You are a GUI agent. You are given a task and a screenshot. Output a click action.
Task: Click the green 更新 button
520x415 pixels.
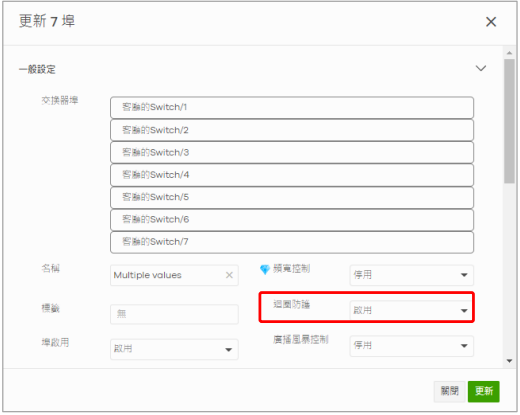point(483,391)
